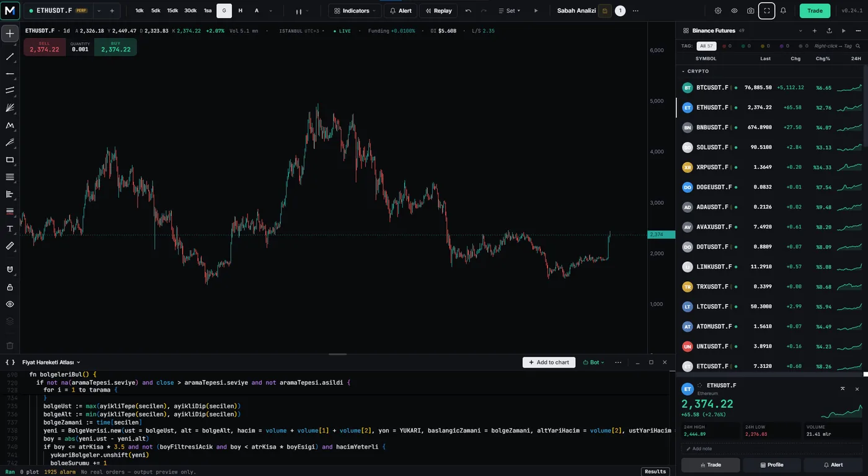Toggle fullscreen mode

click(767, 11)
